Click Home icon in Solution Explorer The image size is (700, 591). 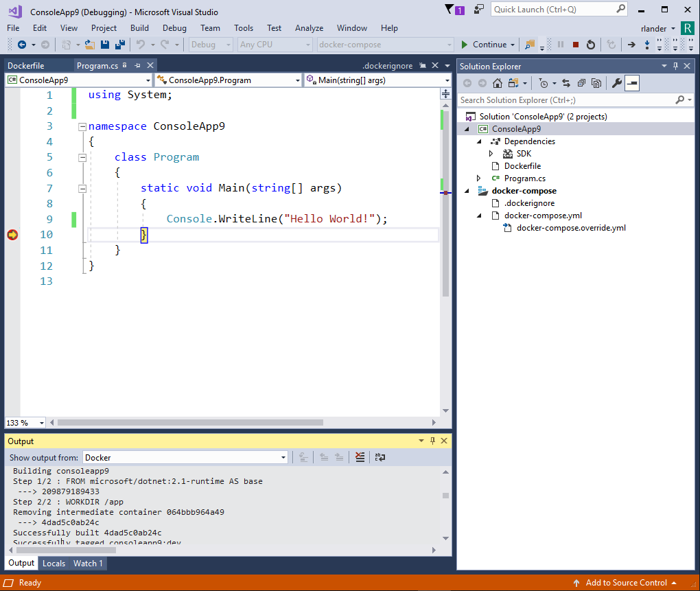pos(498,83)
